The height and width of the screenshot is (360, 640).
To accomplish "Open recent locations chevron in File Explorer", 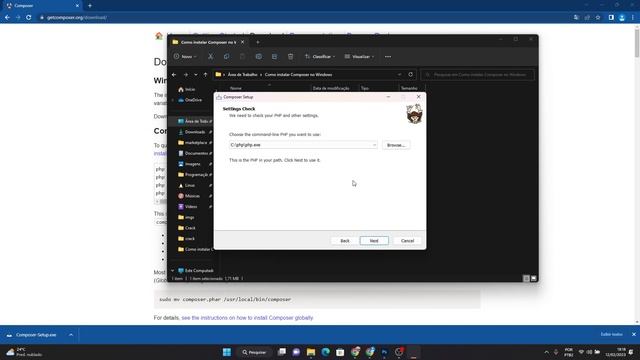I will (x=196, y=75).
